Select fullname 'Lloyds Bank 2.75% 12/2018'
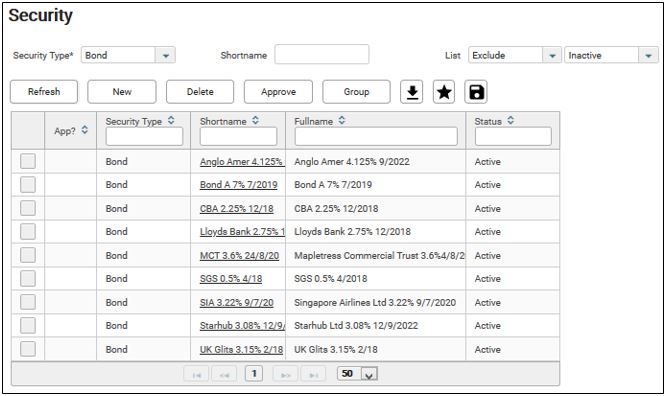The width and height of the screenshot is (667, 396). pyautogui.click(x=353, y=232)
